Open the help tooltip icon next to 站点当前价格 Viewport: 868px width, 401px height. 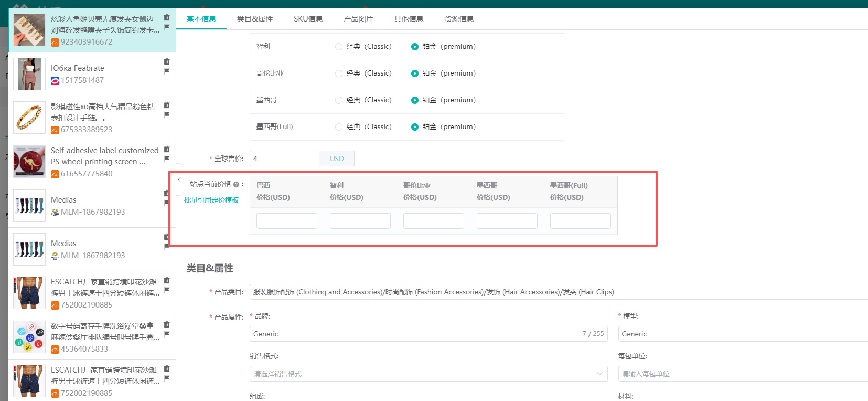click(x=236, y=184)
